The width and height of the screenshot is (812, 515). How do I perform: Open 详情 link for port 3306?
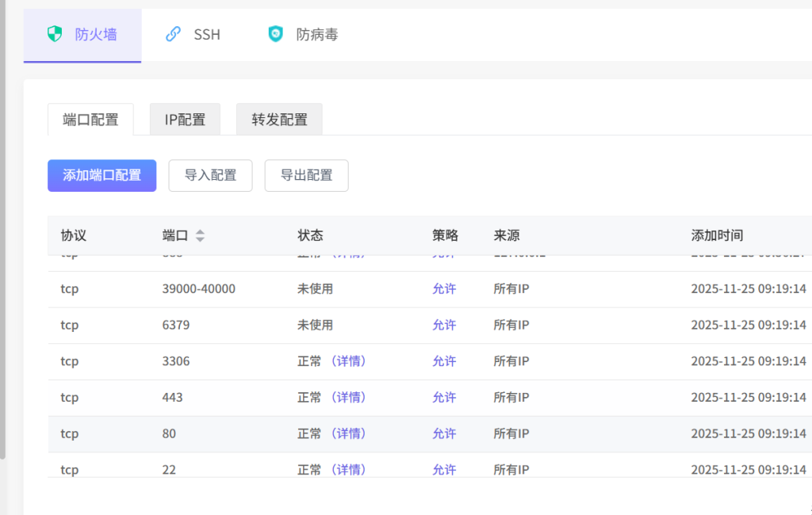click(x=349, y=361)
